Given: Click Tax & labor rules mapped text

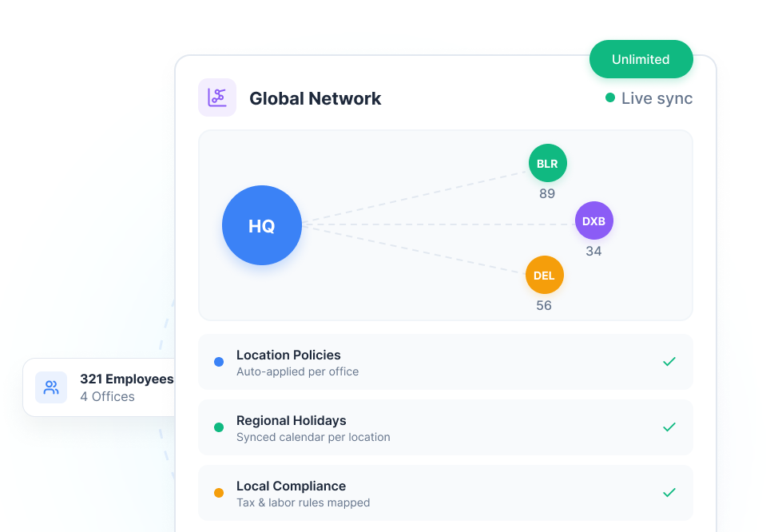Looking at the screenshot, I should pyautogui.click(x=303, y=502).
